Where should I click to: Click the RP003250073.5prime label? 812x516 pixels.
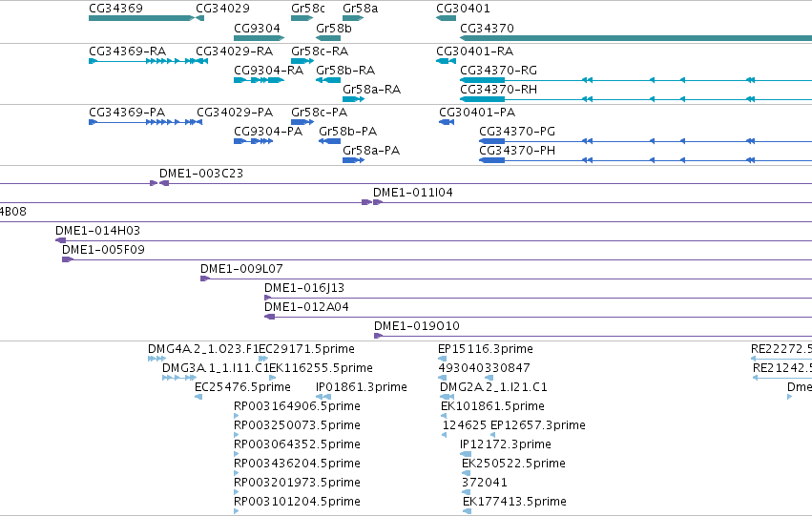(x=298, y=425)
